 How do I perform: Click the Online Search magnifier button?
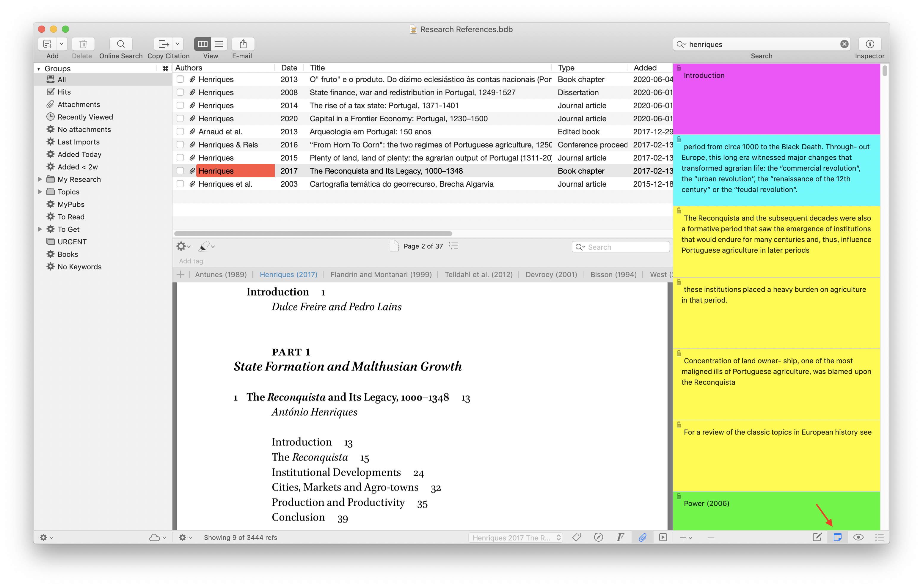(120, 44)
